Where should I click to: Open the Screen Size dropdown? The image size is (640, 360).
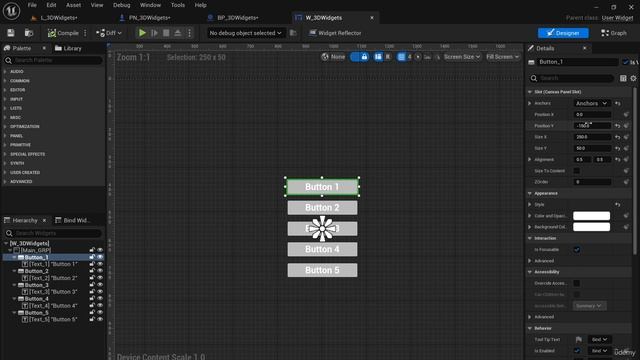(462, 57)
